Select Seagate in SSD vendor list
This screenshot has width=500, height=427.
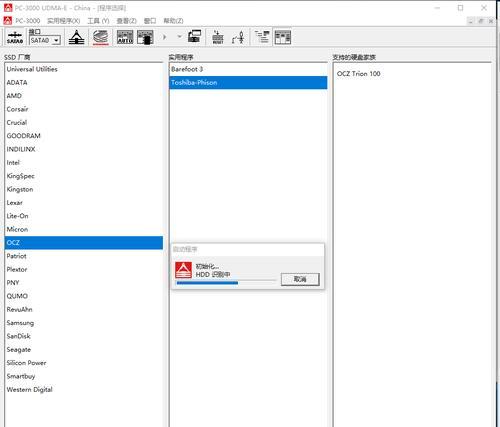pyautogui.click(x=84, y=350)
